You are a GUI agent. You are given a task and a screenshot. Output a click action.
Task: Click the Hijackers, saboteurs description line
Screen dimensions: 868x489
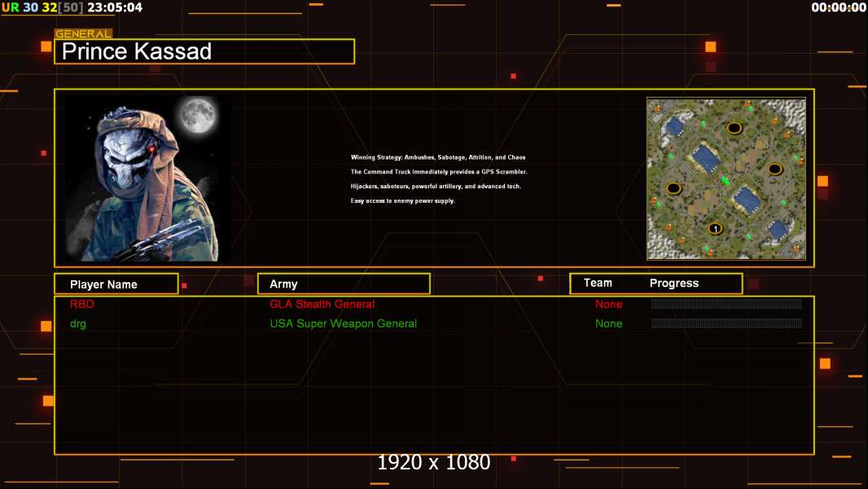click(436, 186)
